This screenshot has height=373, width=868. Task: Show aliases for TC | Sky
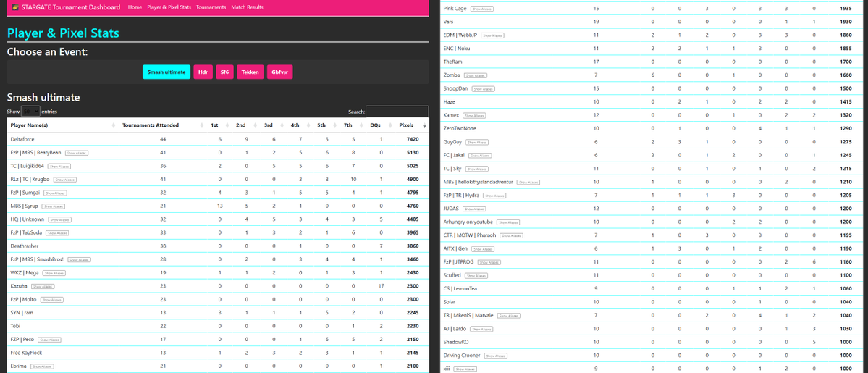click(477, 169)
